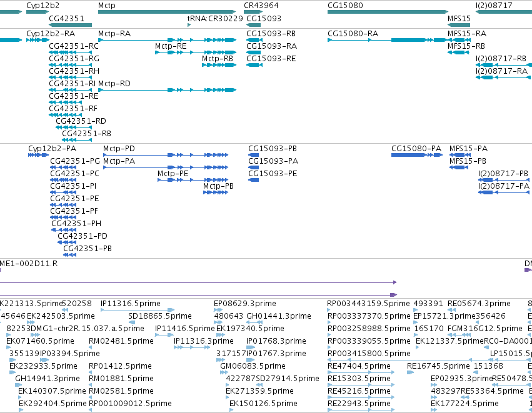Viewport: 532px width, 413px height.
Task: Select the CG42351-RH transcript label
Action: tap(74, 71)
